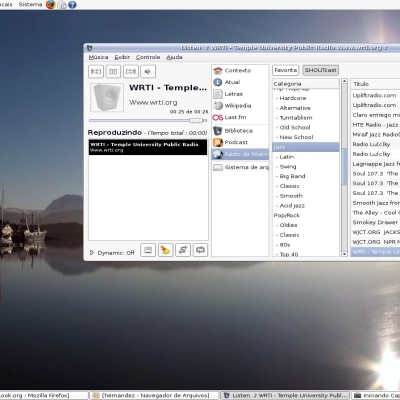Viewport: 400px width, 400px height.
Task: Select the Smooth Jazz station row
Action: 375,203
